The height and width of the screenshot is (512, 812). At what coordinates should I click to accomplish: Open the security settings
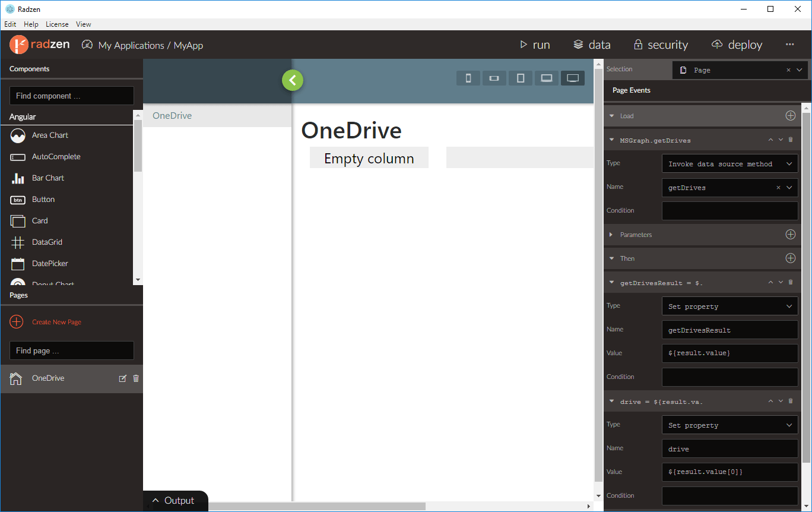[x=661, y=45]
